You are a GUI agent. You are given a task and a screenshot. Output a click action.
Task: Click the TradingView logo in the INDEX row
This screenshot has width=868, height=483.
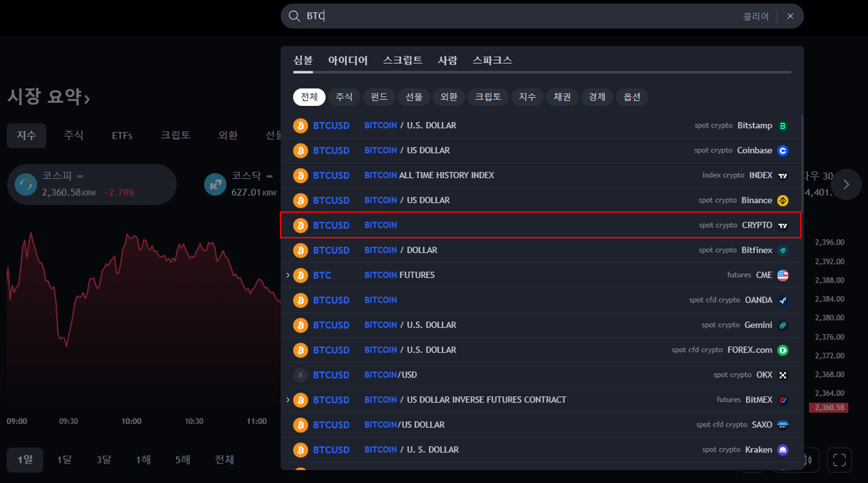(783, 175)
